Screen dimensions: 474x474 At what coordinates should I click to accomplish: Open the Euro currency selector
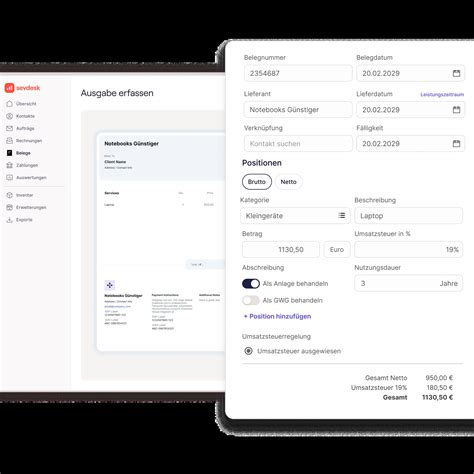pos(337,250)
